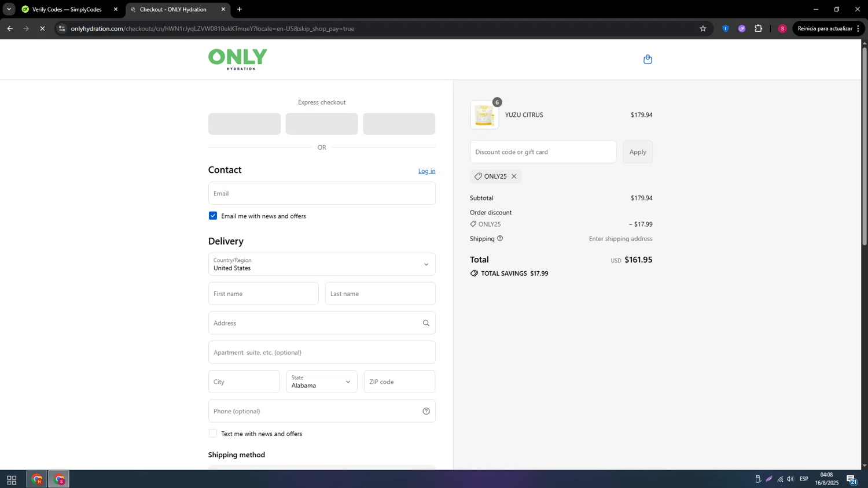Click the ONLY Hydration logo

click(x=238, y=60)
